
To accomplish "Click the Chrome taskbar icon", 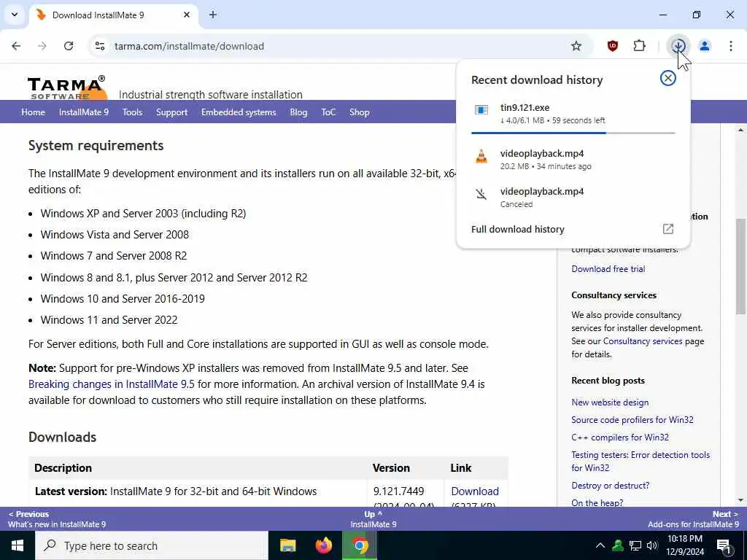I will [x=360, y=545].
